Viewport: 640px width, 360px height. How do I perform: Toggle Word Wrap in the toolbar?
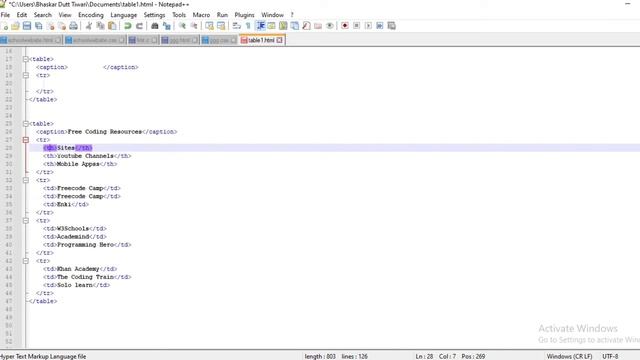tap(237, 26)
